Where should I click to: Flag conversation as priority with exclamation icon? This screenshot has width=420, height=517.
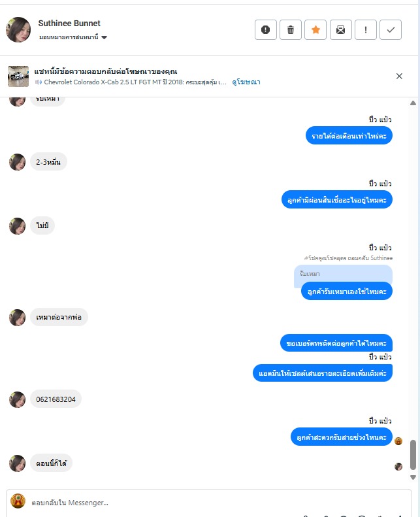tap(366, 29)
